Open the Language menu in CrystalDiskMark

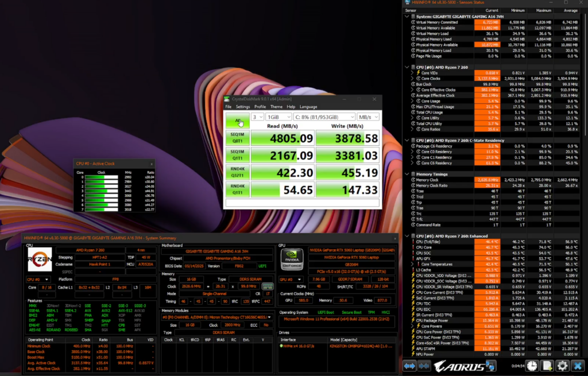click(x=308, y=107)
